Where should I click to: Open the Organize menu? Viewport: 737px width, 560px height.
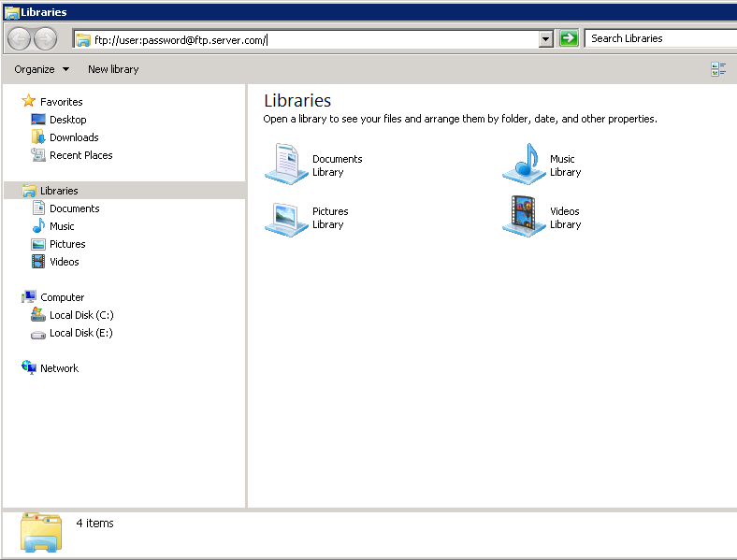(41, 69)
